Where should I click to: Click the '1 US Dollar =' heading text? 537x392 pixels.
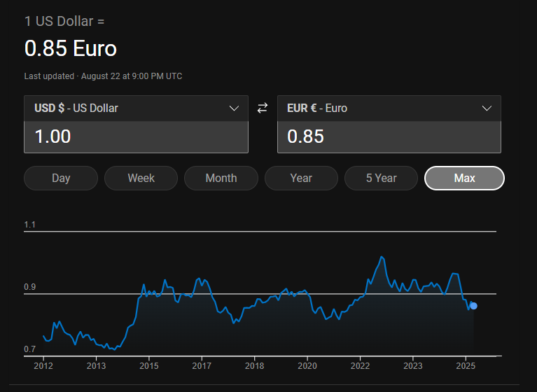pyautogui.click(x=64, y=21)
